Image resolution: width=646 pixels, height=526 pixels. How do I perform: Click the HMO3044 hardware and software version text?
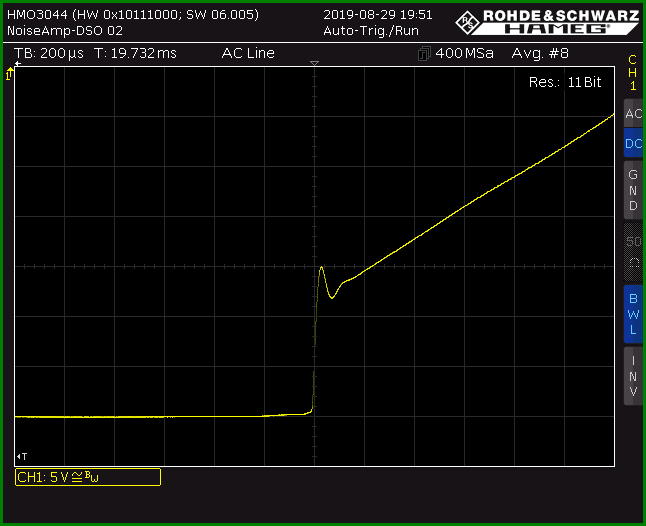[133, 15]
